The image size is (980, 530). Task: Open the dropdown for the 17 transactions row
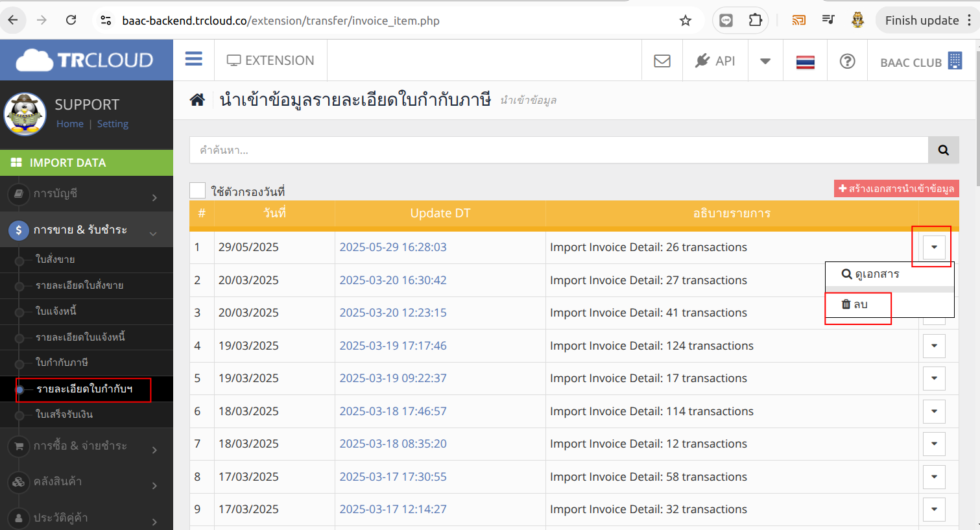pyautogui.click(x=934, y=378)
